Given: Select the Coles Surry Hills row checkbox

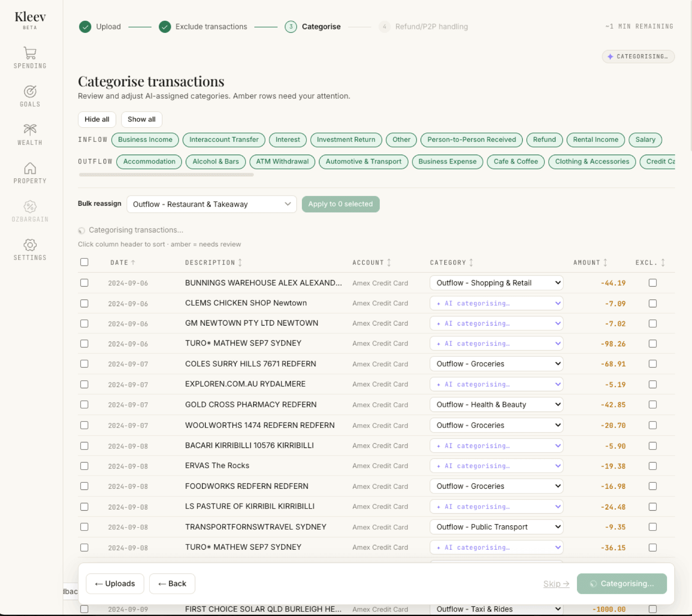Looking at the screenshot, I should (84, 364).
